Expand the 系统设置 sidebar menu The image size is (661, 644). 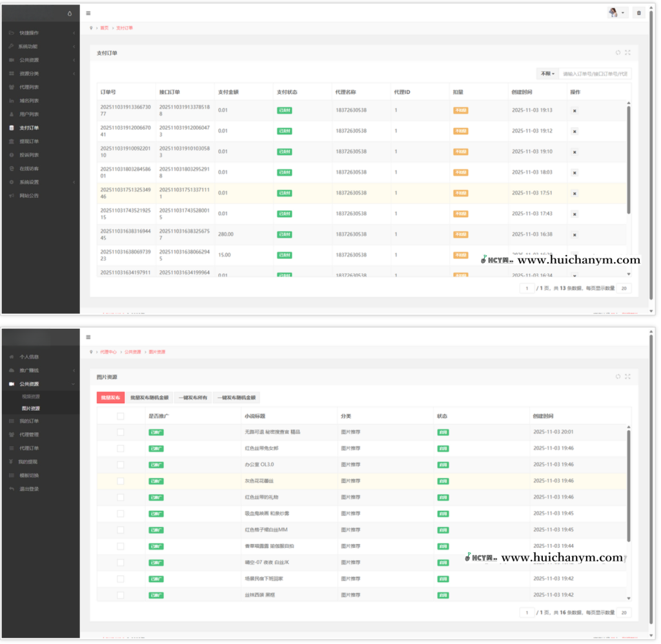coord(40,182)
